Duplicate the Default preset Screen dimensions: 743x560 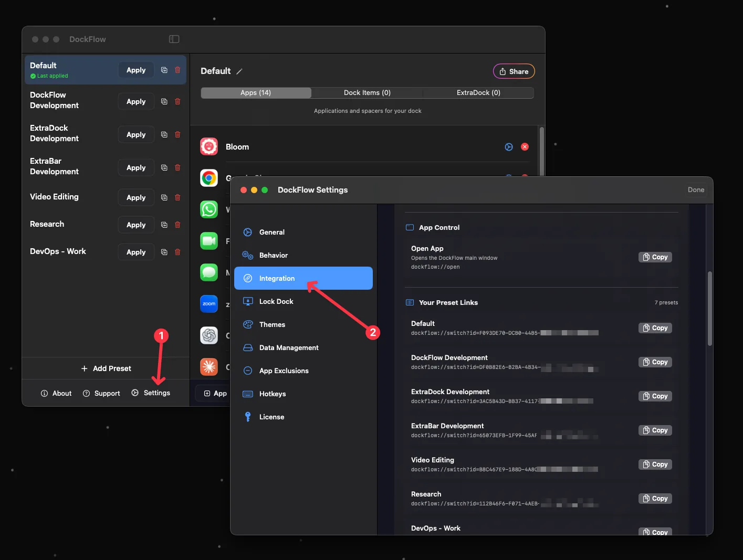click(164, 70)
